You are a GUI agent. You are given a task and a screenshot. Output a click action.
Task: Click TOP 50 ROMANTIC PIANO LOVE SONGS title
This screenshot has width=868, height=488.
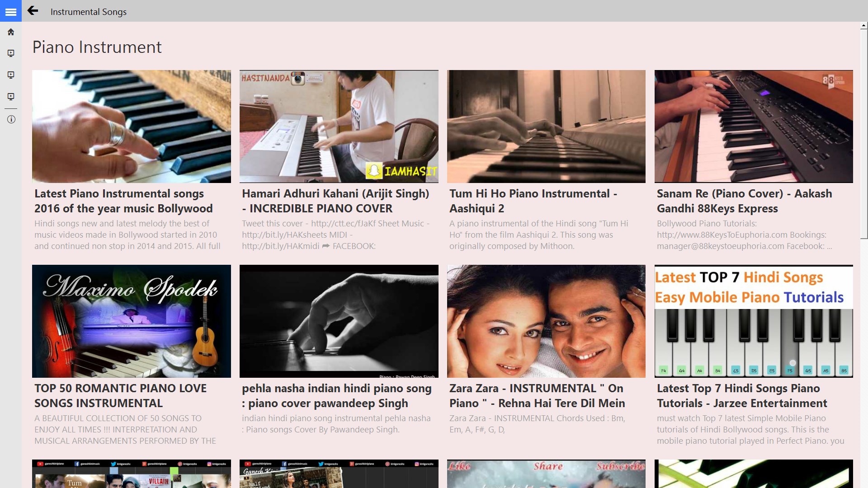click(120, 395)
